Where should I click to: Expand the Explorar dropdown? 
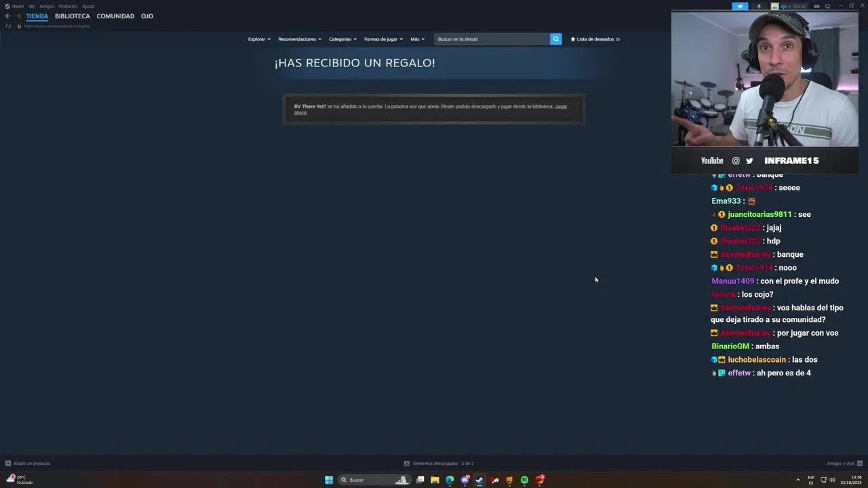click(259, 39)
